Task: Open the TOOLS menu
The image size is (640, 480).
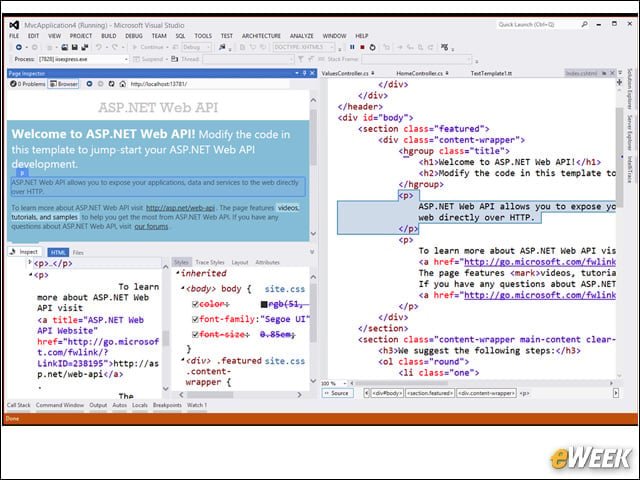Action: [203, 36]
